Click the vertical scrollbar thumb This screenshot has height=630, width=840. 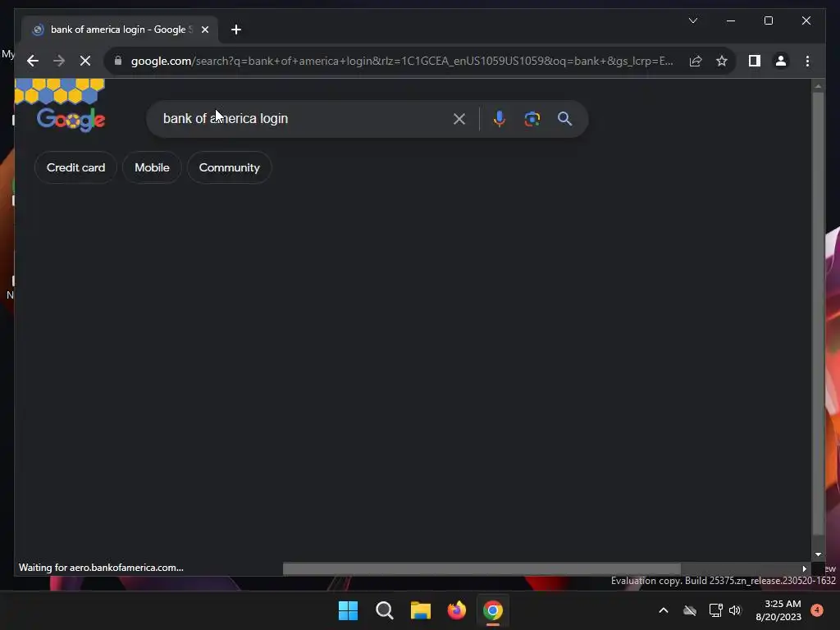click(x=818, y=313)
